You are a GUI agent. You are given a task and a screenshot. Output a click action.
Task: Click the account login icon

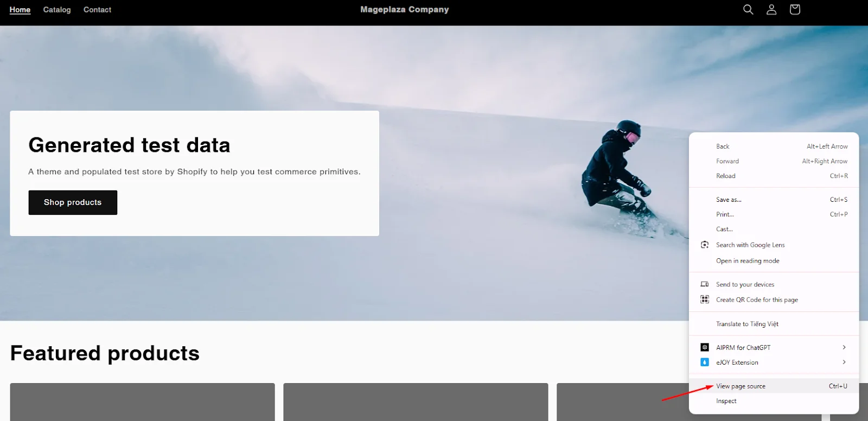[771, 10]
